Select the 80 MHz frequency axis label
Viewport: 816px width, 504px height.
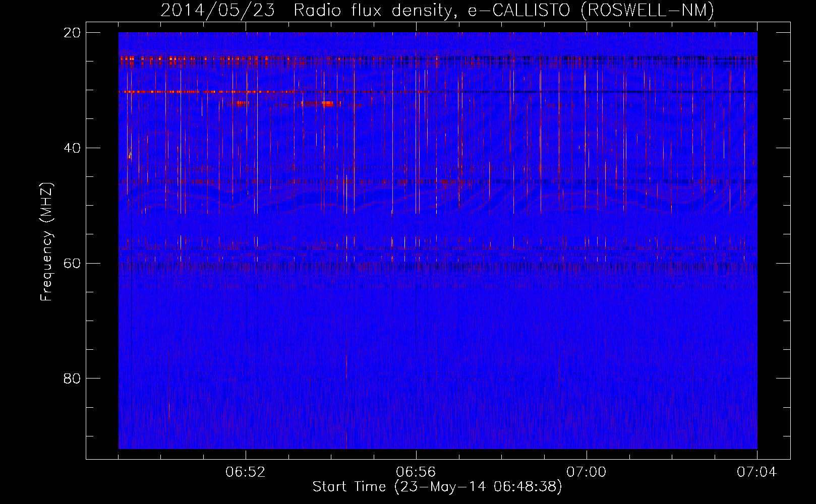[72, 379]
